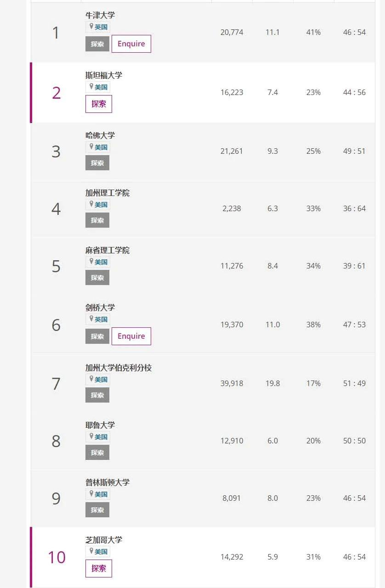Click the 探索 button for 斯坦福大学

[x=99, y=104]
